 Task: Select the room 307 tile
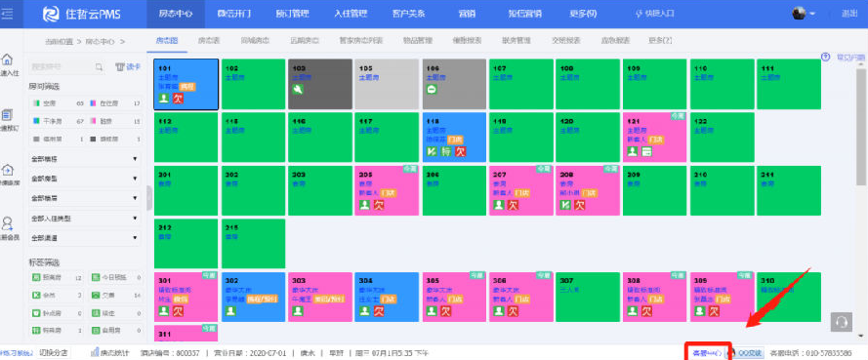tap(588, 297)
